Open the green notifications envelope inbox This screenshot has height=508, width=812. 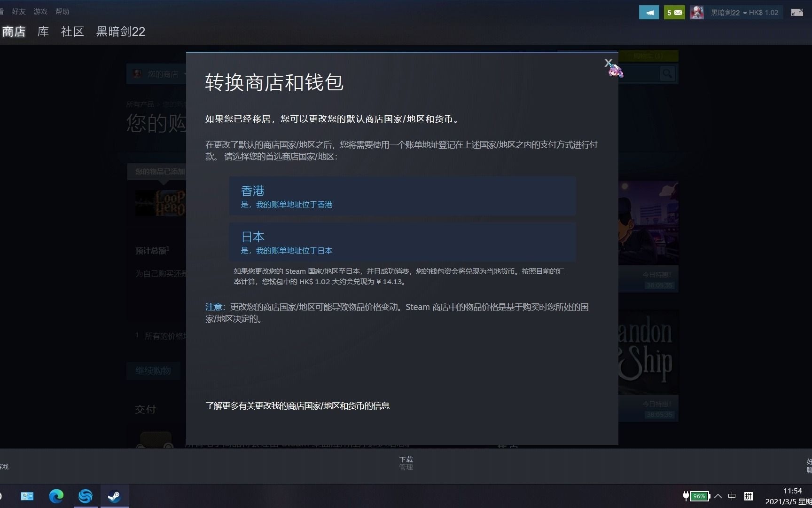674,13
